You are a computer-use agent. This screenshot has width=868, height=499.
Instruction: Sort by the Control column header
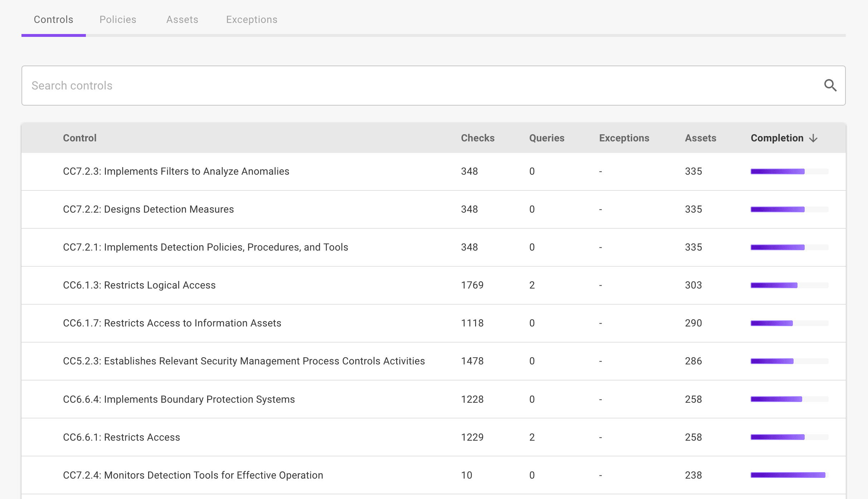click(79, 138)
